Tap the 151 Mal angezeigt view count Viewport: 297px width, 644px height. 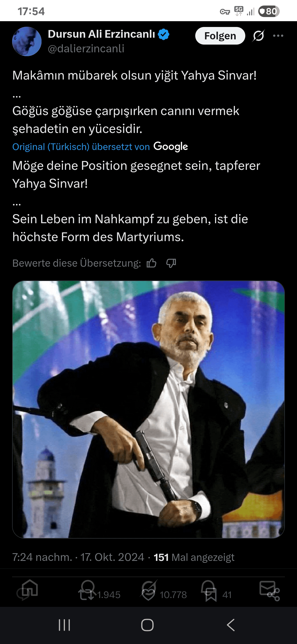(x=194, y=557)
